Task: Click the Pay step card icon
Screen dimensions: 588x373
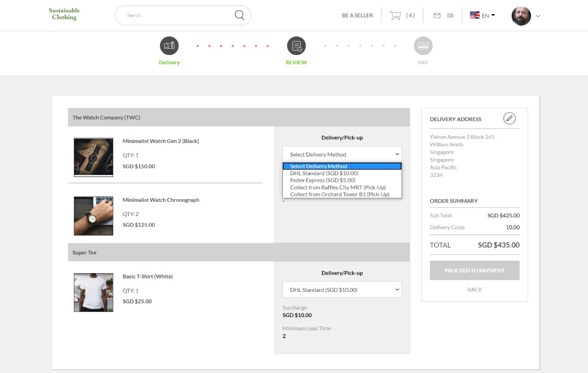Action: 423,46
